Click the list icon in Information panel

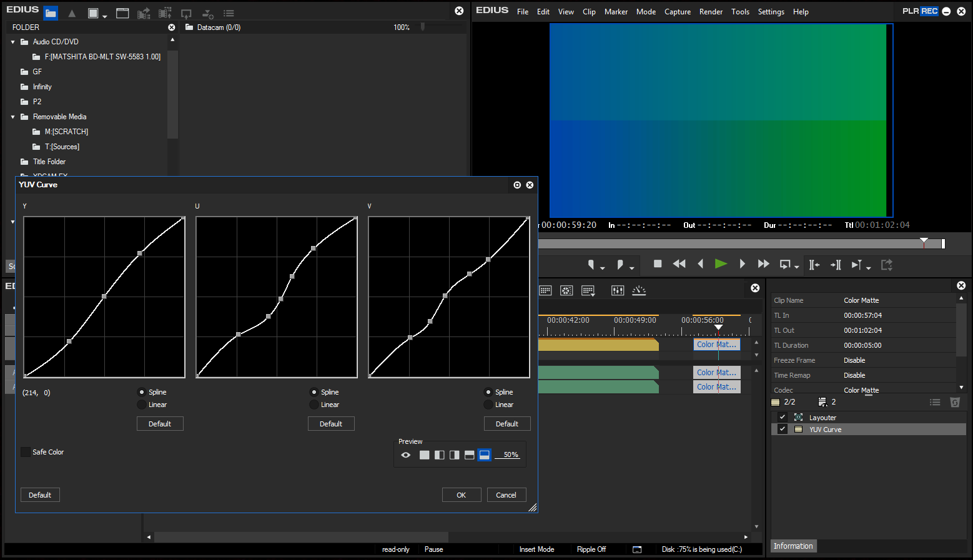pos(935,402)
